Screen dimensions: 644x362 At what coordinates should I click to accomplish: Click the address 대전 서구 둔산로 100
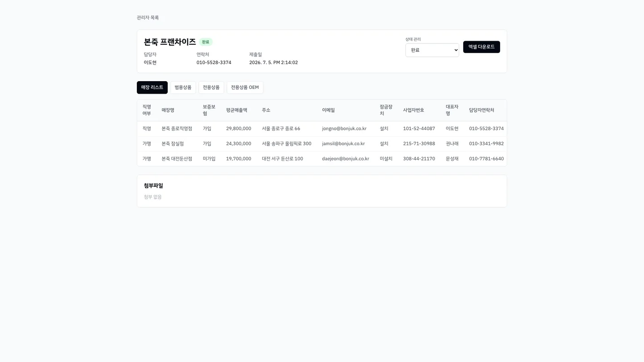[283, 159]
